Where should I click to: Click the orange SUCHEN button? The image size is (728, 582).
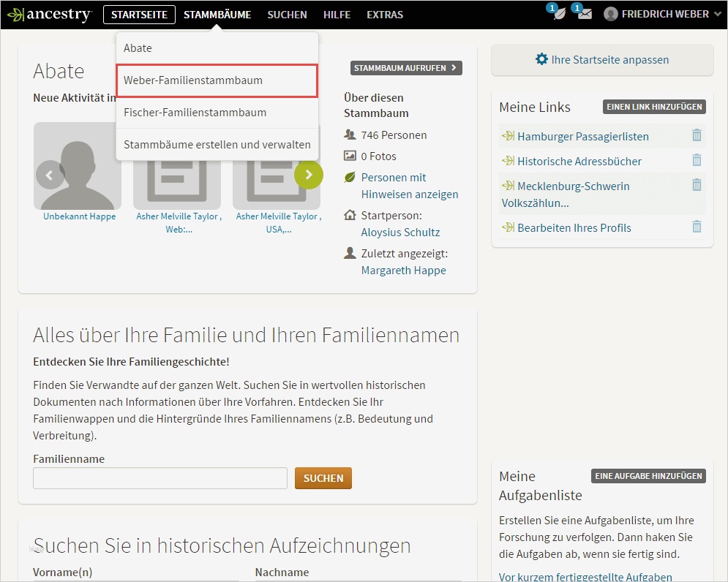coord(323,478)
